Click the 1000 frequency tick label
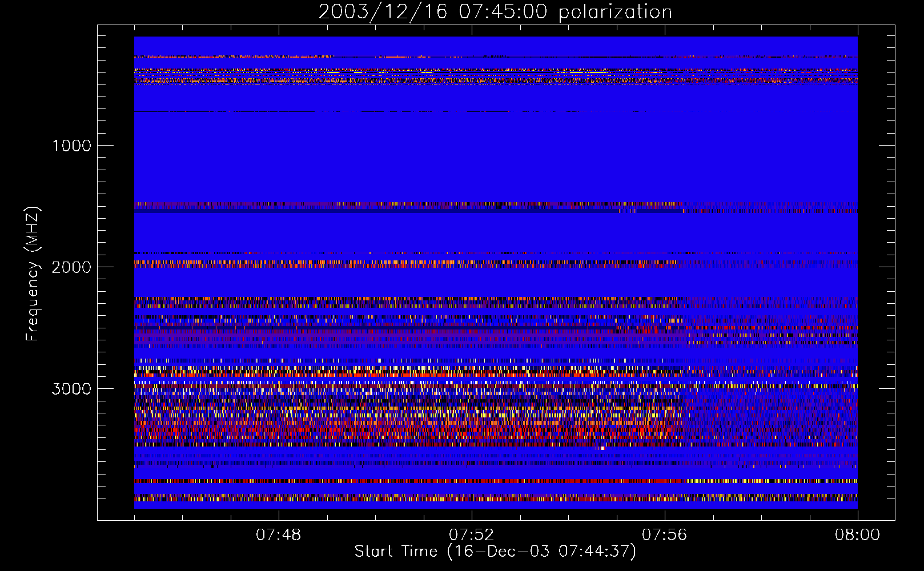 [71, 146]
